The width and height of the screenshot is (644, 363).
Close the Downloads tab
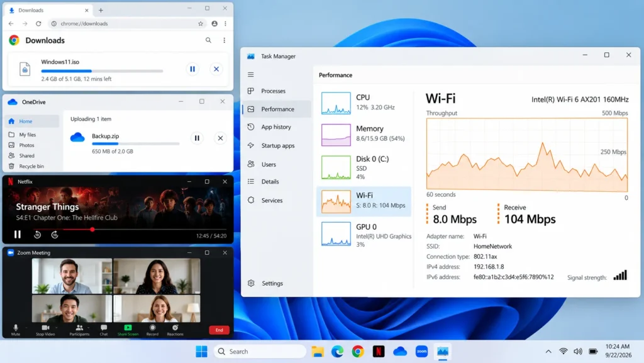pyautogui.click(x=87, y=10)
